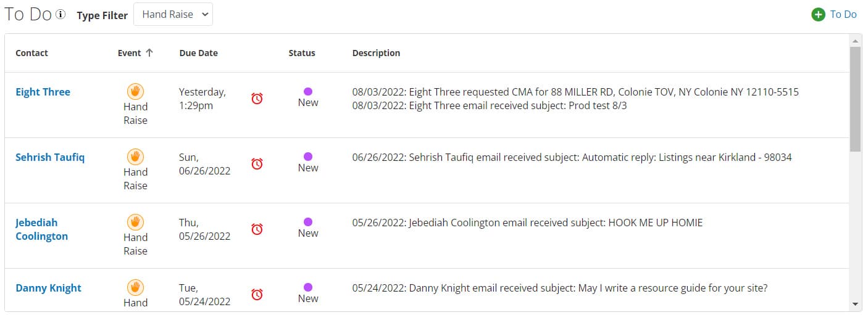
Task: Click Eight Three's Hand Raise icon
Action: click(x=135, y=92)
